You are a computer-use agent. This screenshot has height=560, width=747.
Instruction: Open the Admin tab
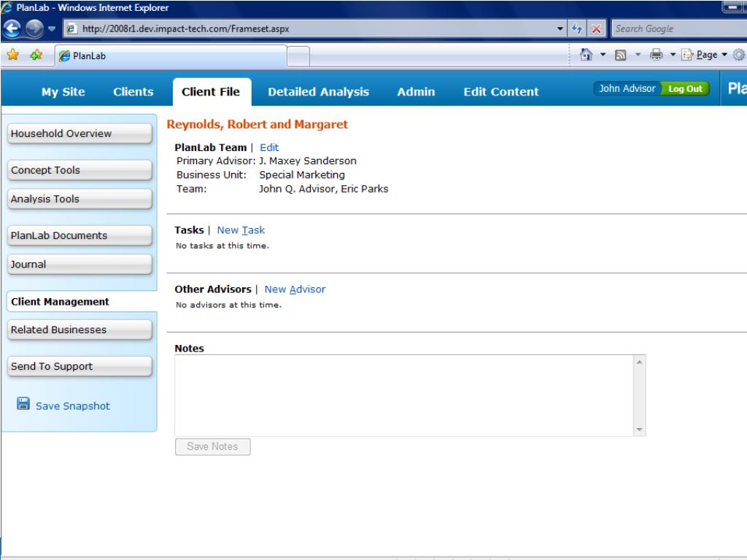416,91
